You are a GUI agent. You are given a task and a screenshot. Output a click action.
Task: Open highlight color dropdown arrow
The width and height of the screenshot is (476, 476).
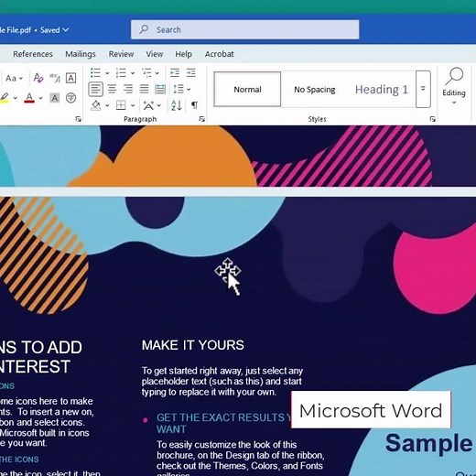click(15, 98)
